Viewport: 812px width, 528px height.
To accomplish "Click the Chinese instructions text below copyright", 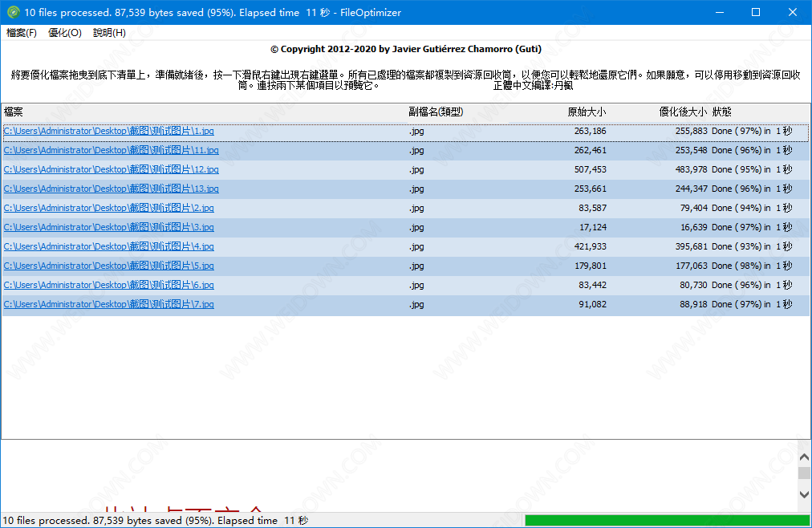I will [405, 79].
